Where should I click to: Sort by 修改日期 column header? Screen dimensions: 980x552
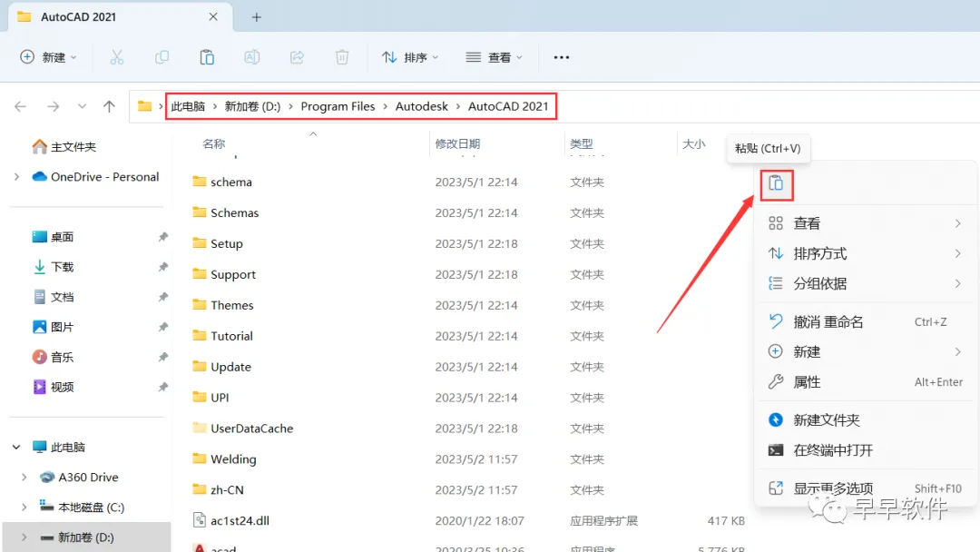point(457,143)
